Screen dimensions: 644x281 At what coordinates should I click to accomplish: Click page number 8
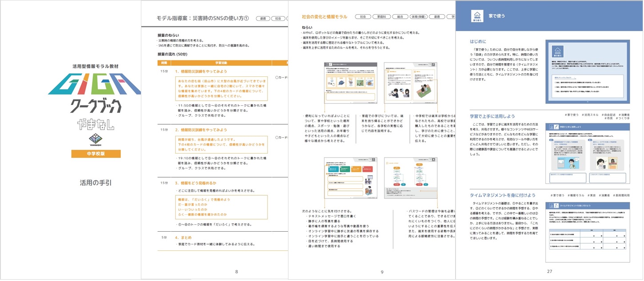[236, 272]
